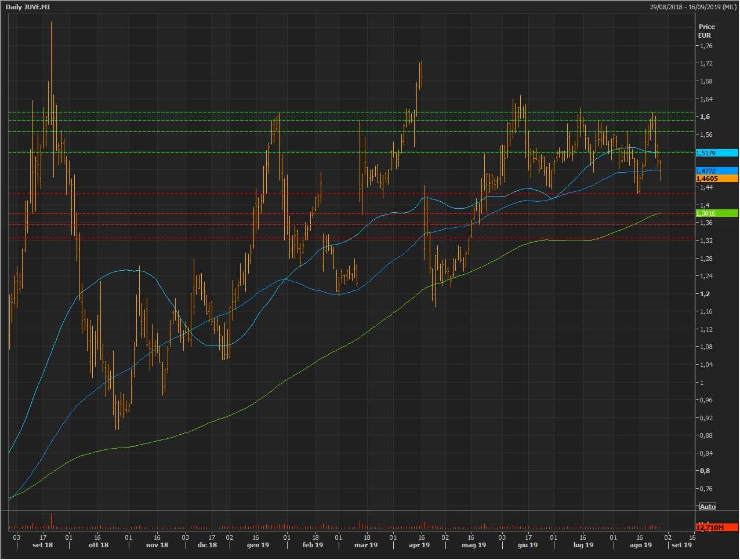Image resolution: width=740 pixels, height=560 pixels.
Task: Select the blue 1,4772 price tag
Action: [x=716, y=171]
